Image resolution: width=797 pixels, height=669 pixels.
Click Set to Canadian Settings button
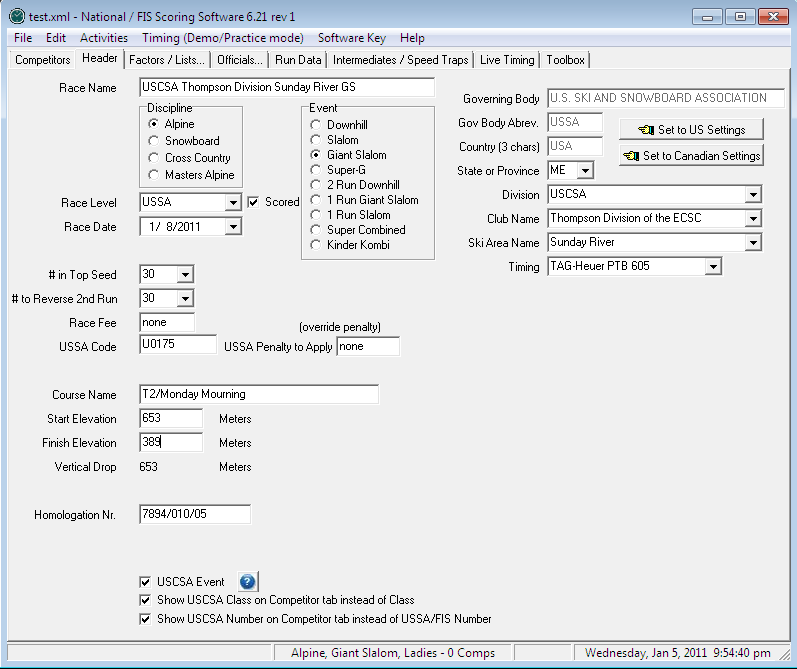[691, 156]
